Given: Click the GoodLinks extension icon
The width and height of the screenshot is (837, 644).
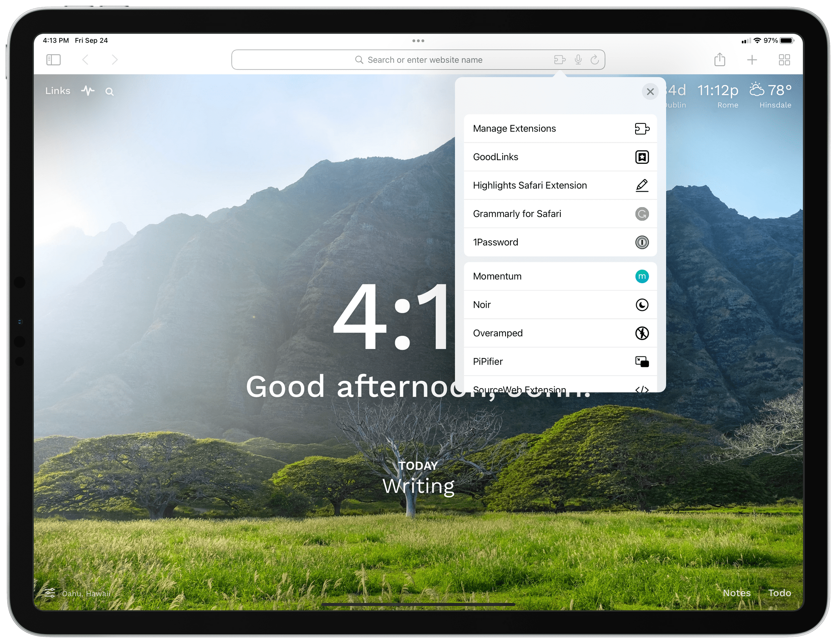Looking at the screenshot, I should (x=642, y=157).
